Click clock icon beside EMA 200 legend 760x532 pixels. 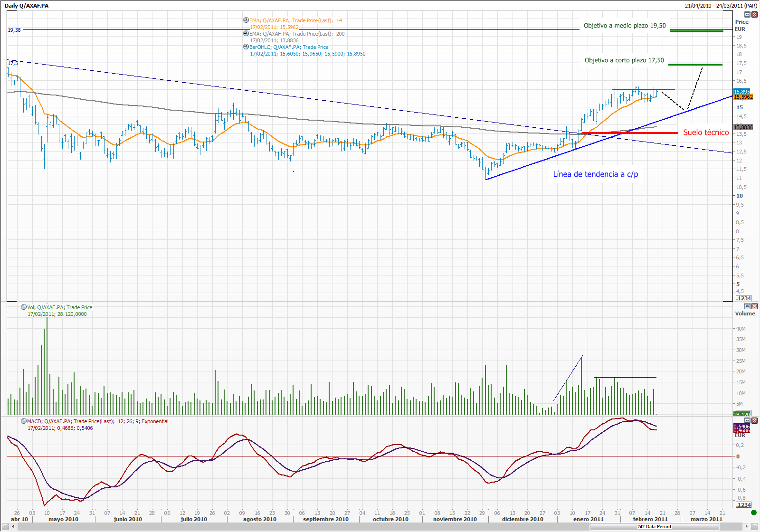[x=246, y=34]
